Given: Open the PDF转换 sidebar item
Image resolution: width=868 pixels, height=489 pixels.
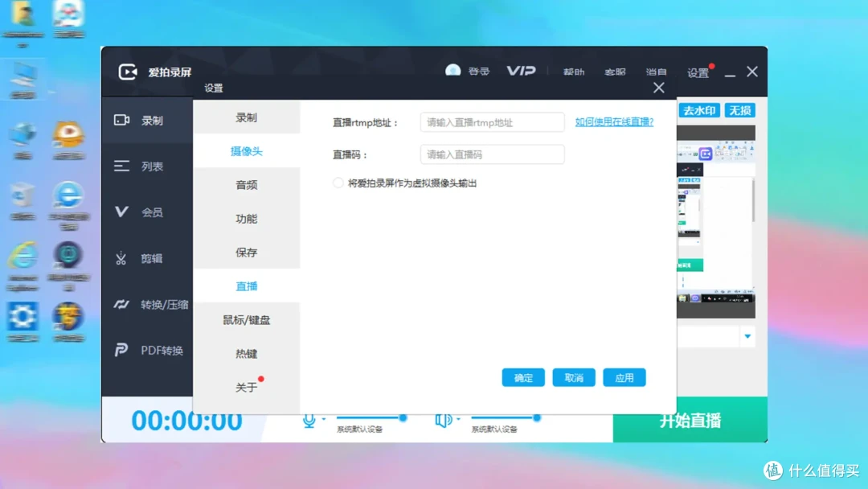Looking at the screenshot, I should (x=147, y=350).
